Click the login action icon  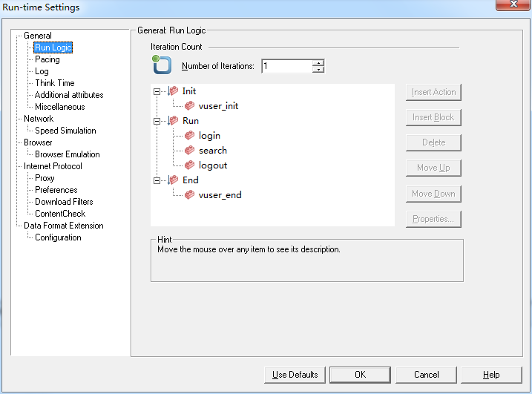click(189, 135)
